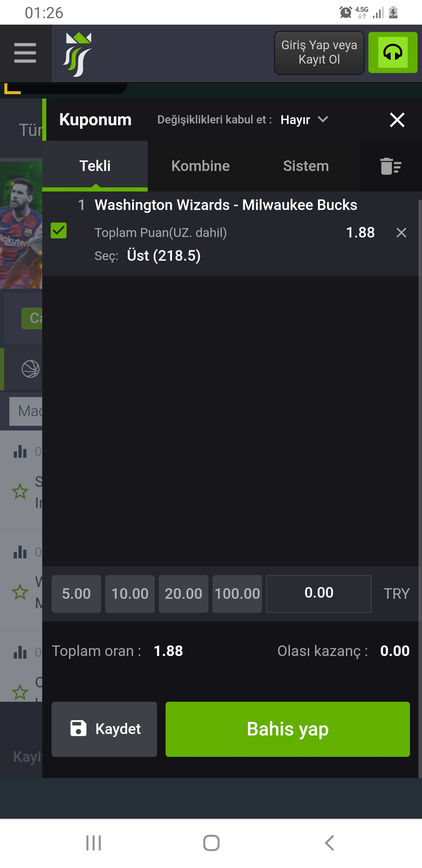Tap the Android back navigation button
This screenshot has height=868, width=422.
329,843
